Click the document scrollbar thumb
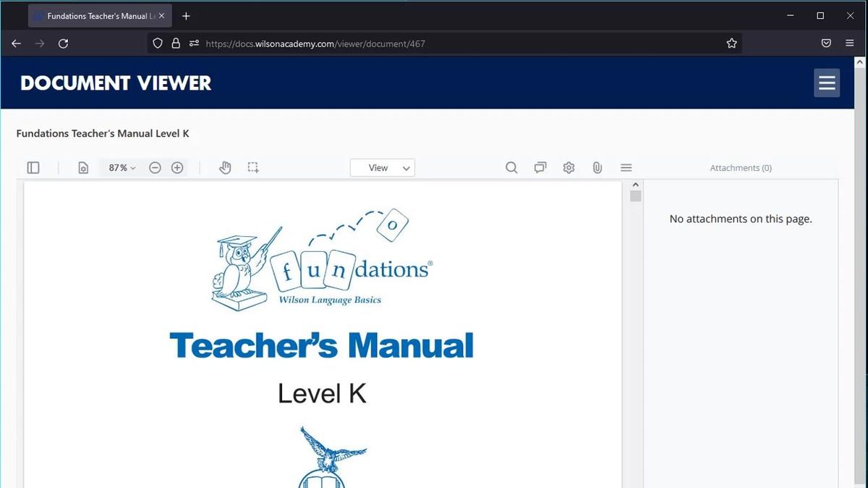 (x=636, y=196)
